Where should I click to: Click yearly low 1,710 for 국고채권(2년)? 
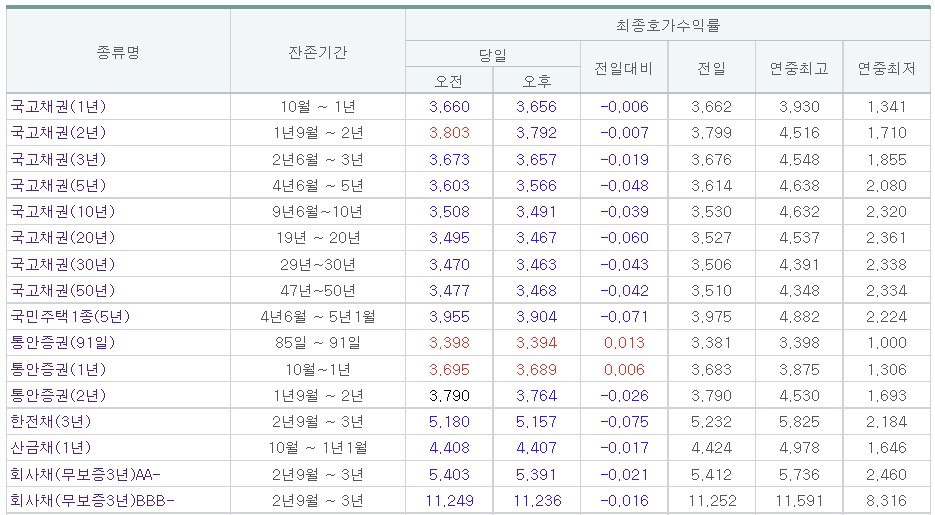tap(887, 132)
